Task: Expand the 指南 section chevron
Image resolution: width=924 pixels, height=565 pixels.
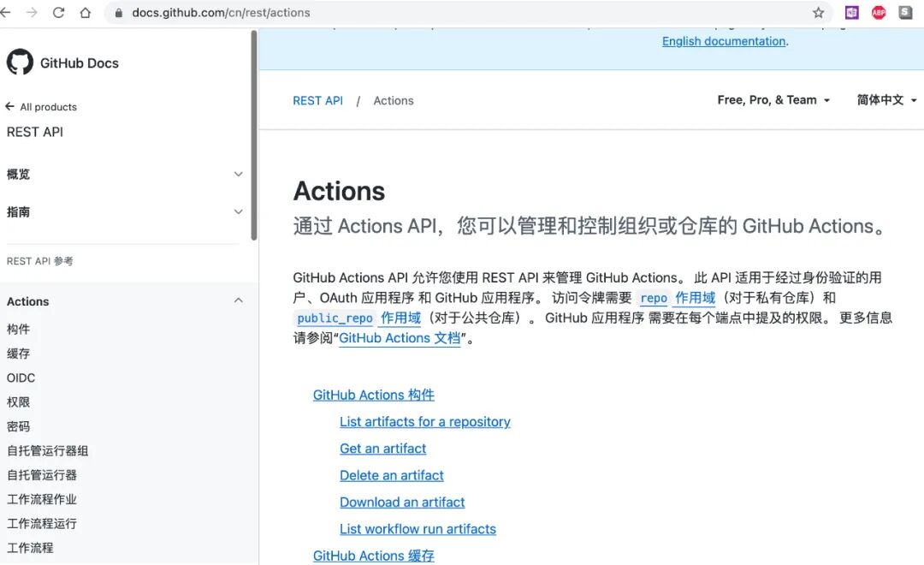Action: coord(238,211)
